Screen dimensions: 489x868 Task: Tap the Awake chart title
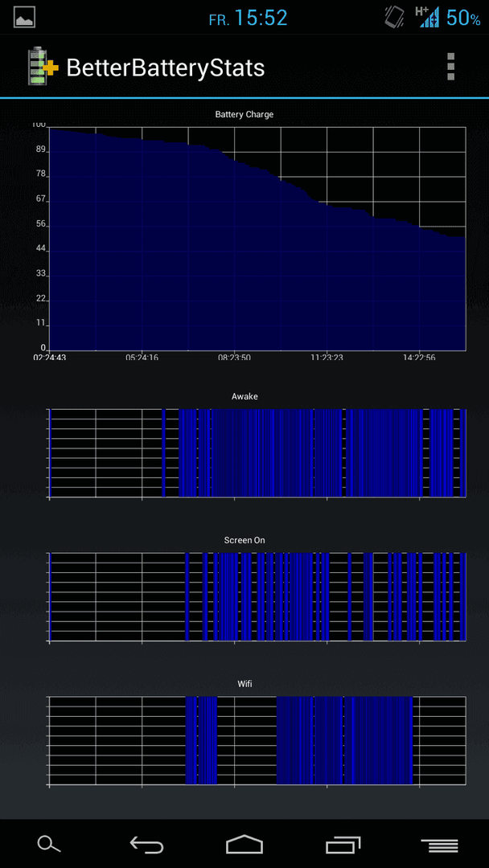244,396
